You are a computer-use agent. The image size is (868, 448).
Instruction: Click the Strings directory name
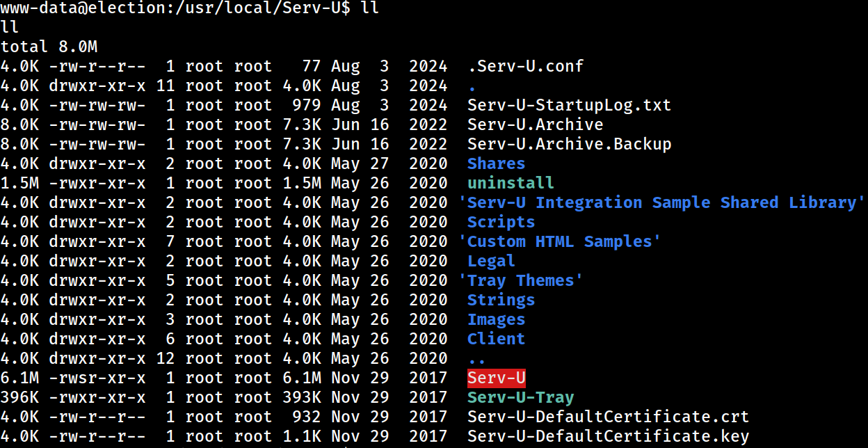(x=501, y=300)
